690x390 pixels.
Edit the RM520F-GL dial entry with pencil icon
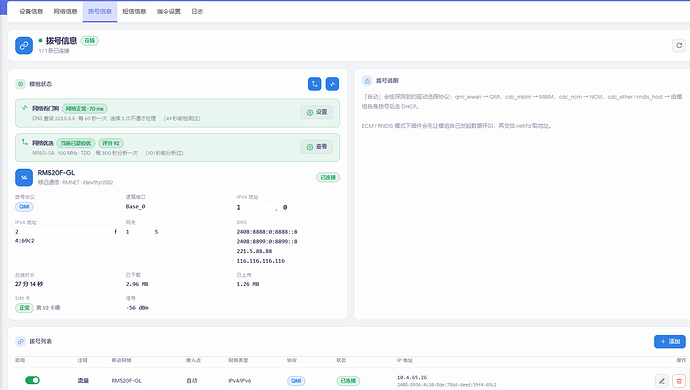click(662, 381)
